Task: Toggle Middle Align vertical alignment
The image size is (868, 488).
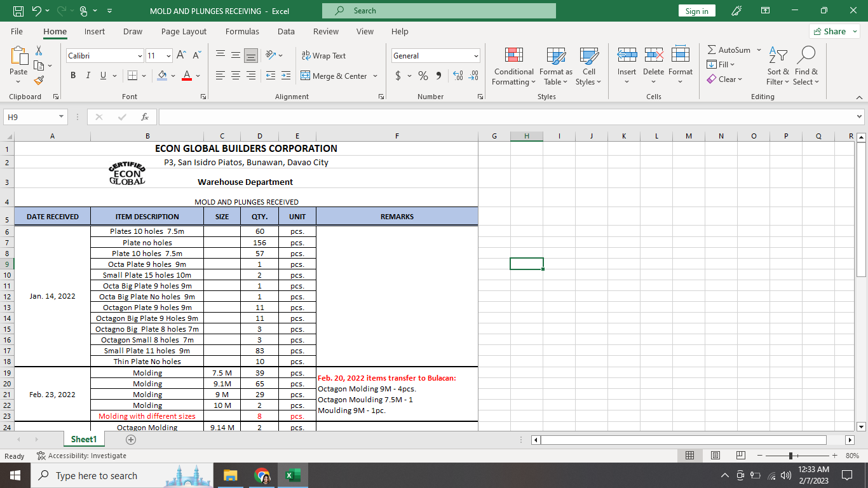Action: [236, 56]
